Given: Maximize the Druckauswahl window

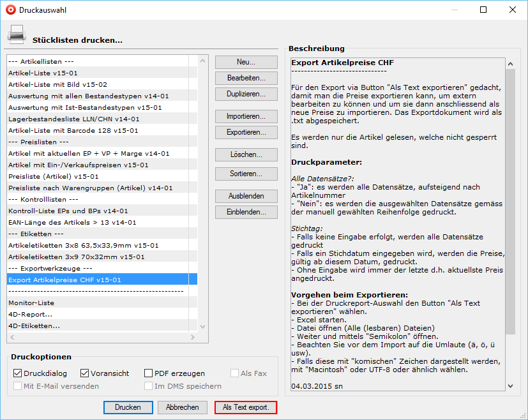Looking at the screenshot, I should pyautogui.click(x=483, y=10).
